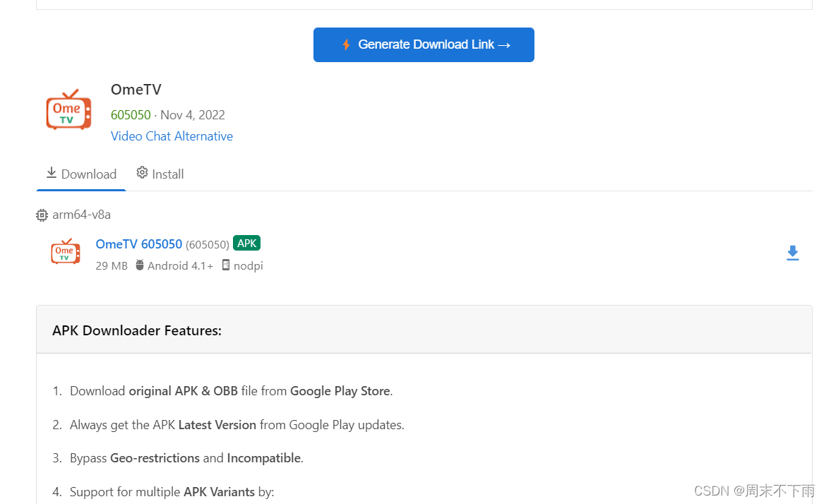The height and width of the screenshot is (504, 826).
Task: Open the Video Chat Alternative link
Action: coord(172,136)
